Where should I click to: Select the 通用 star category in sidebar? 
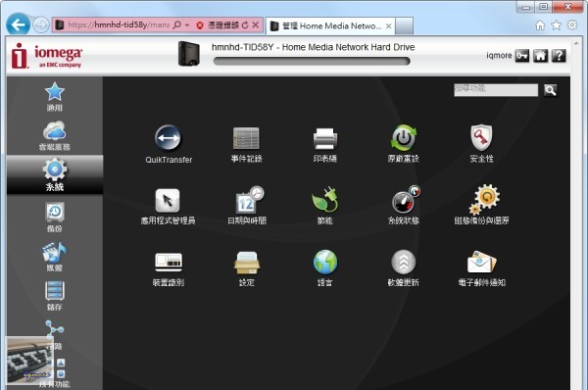55,96
